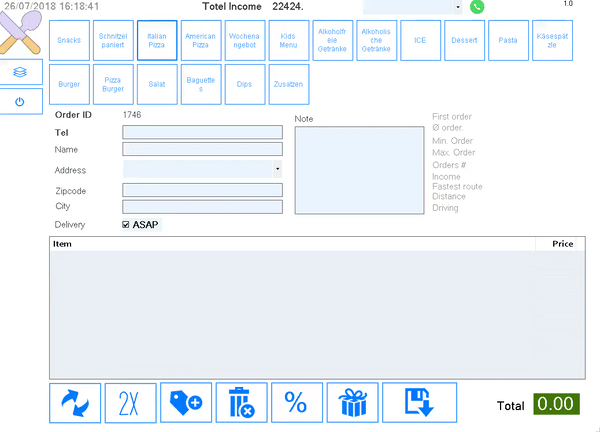Expand the Address dropdown
600x432 pixels.
pyautogui.click(x=277, y=170)
